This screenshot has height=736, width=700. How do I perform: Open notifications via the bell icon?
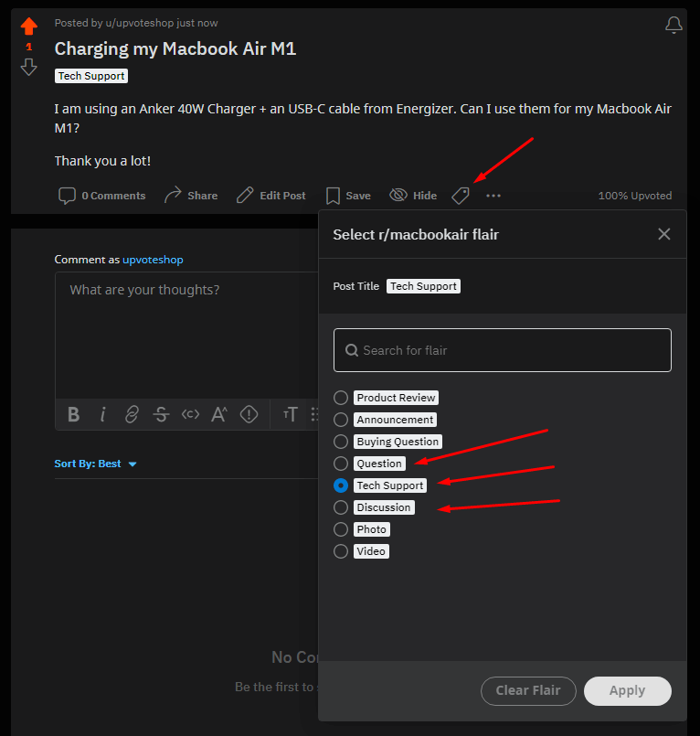(673, 25)
